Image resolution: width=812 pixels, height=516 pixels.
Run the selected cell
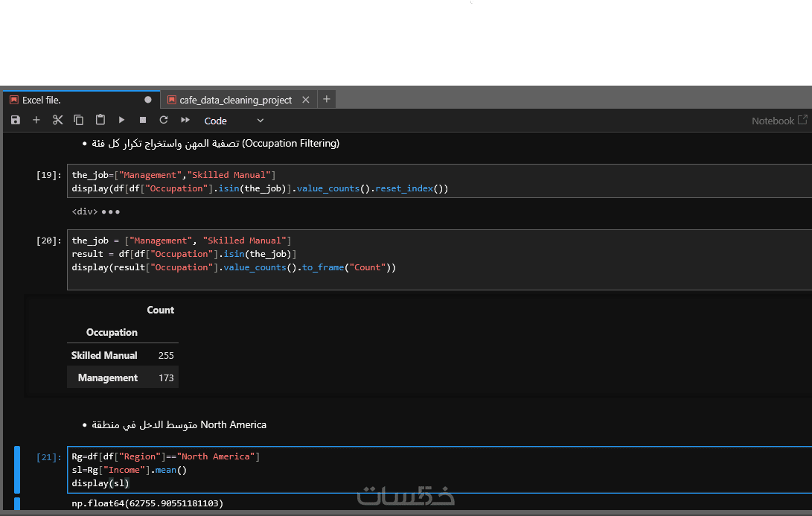(x=122, y=120)
